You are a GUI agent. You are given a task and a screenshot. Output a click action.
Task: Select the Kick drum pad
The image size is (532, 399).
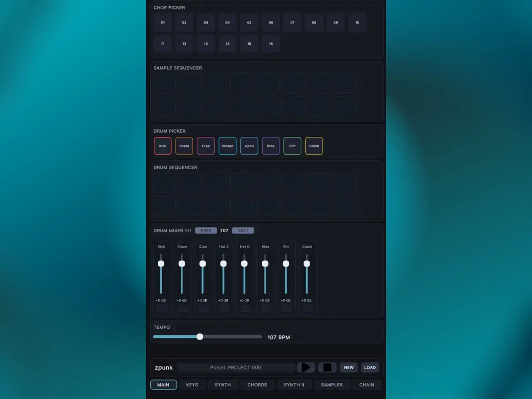click(163, 146)
